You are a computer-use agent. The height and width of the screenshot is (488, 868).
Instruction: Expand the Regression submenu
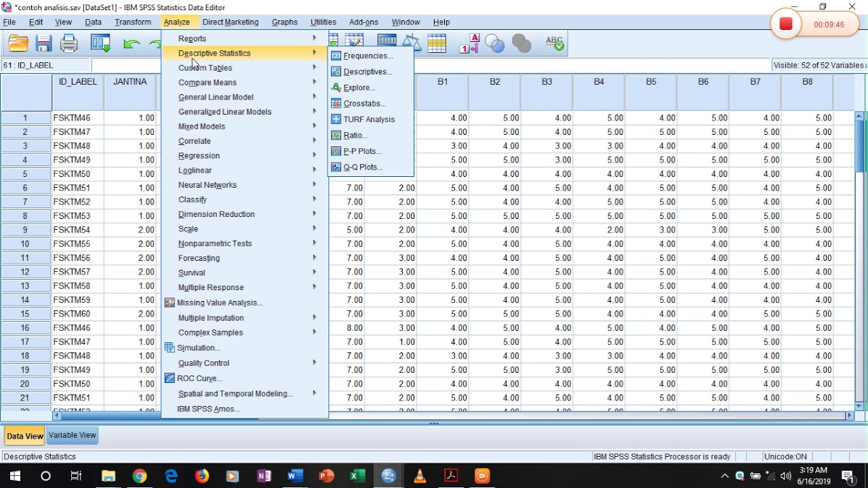[245, 156]
